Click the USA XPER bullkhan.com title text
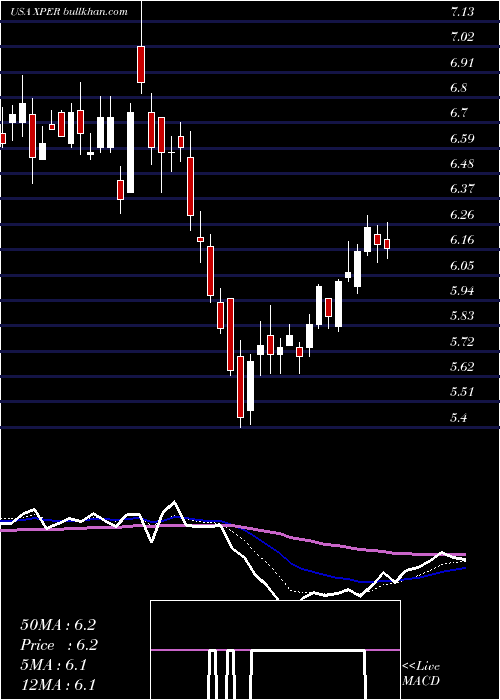500x700 pixels. coord(69,12)
